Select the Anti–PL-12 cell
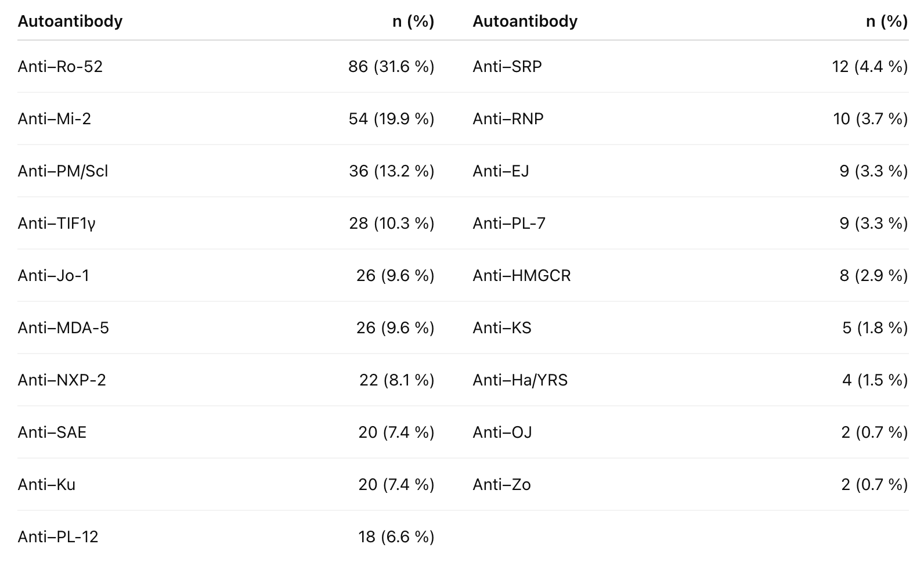924x562 pixels. [58, 537]
